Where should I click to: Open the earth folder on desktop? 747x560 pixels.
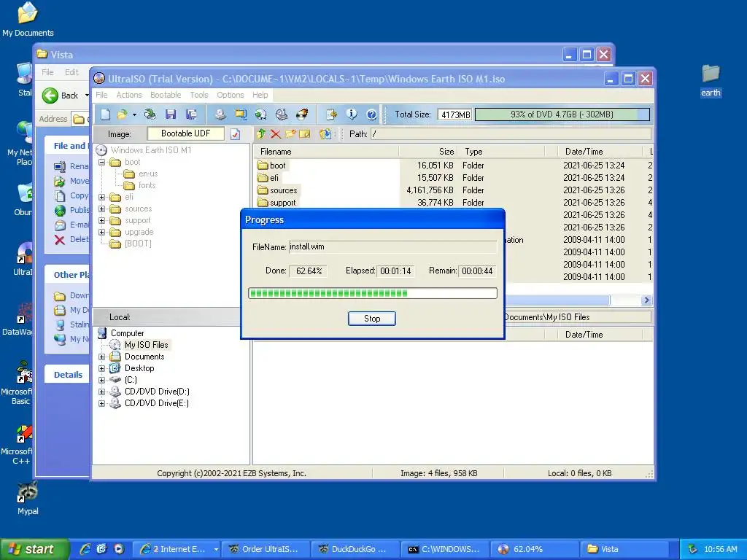pos(711,80)
